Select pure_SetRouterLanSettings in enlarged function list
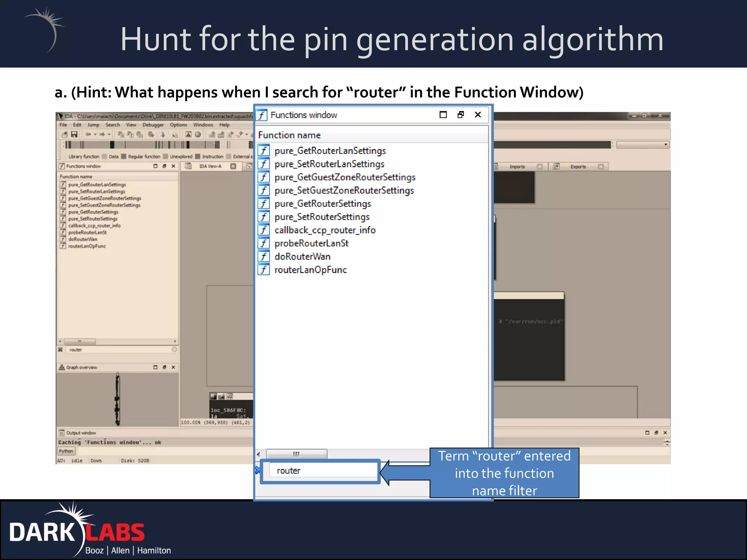The image size is (747, 560). pyautogui.click(x=329, y=164)
